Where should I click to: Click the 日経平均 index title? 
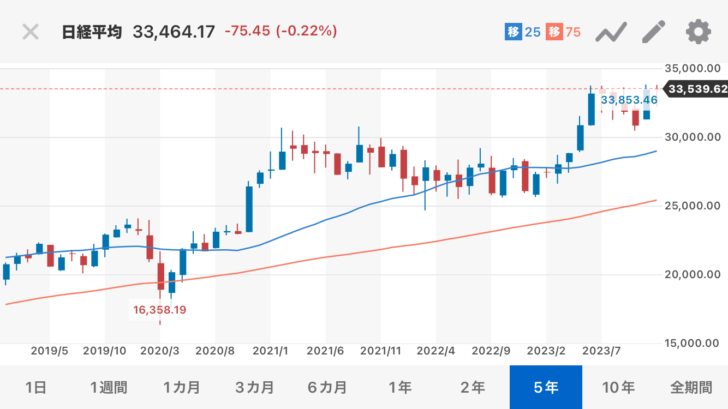pos(92,32)
